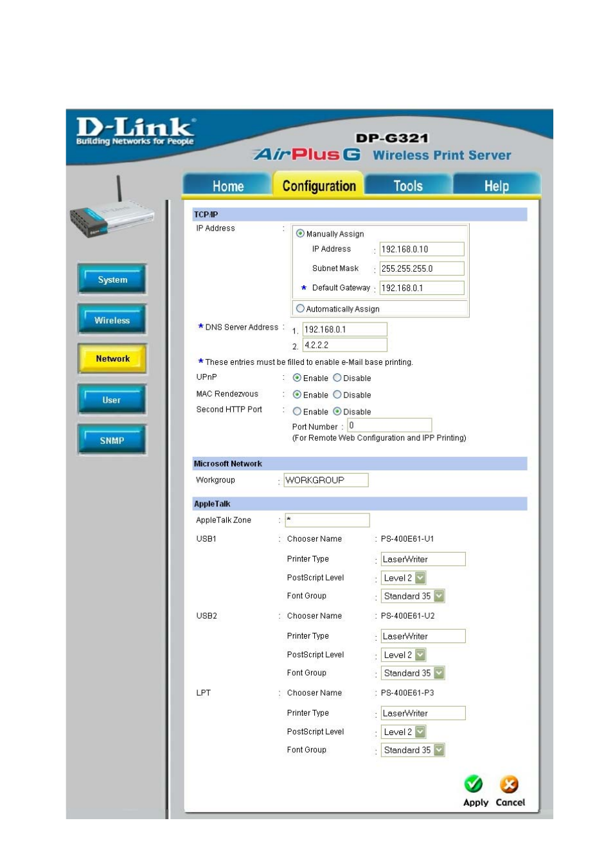
Task: Click the Remote Web Configuration note
Action: pos(379,438)
